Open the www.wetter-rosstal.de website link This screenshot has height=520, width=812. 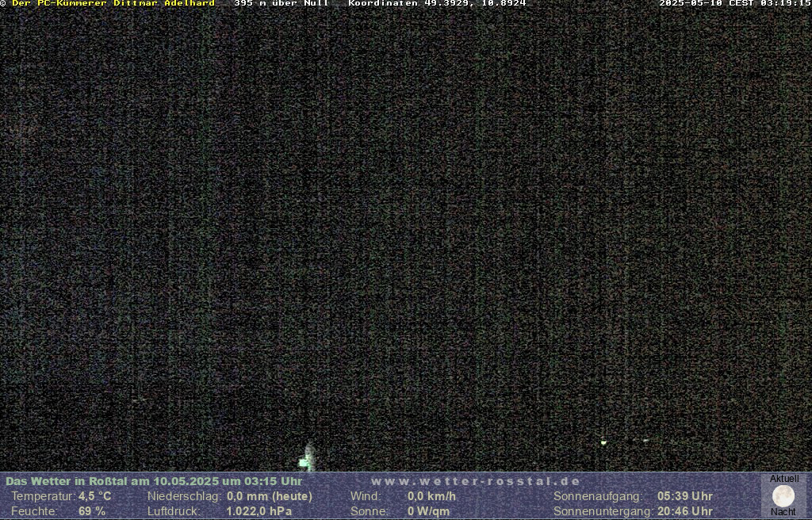click(x=476, y=481)
